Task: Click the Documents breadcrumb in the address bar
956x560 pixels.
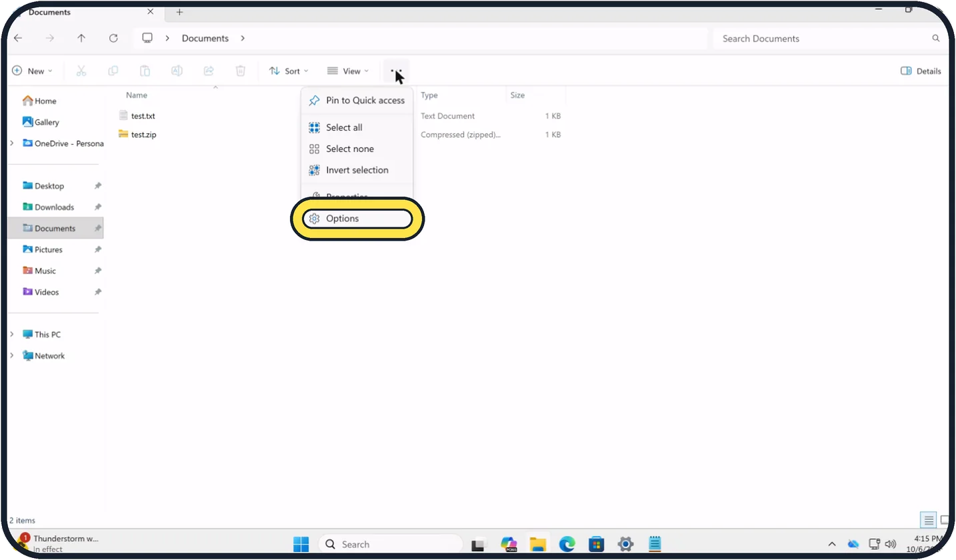Action: coord(205,38)
